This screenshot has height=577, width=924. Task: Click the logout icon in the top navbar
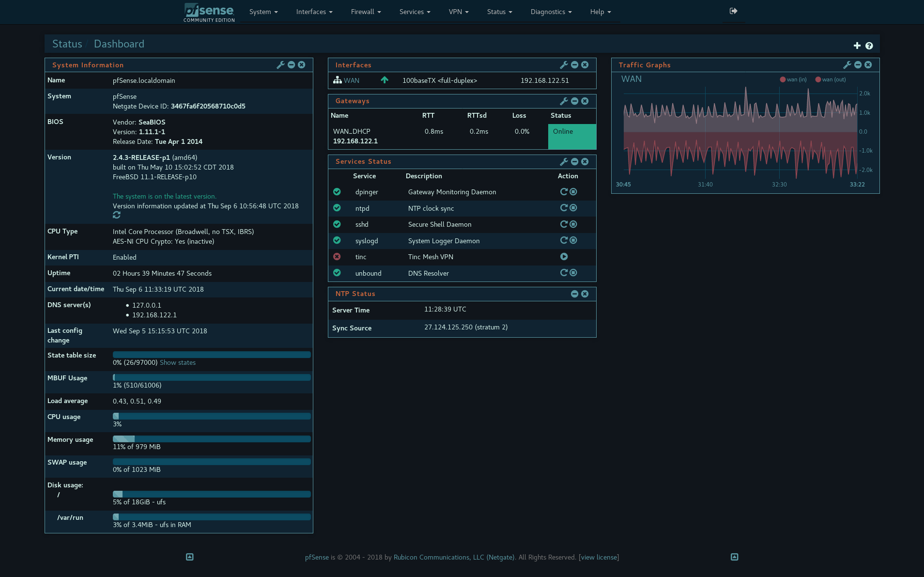(733, 11)
